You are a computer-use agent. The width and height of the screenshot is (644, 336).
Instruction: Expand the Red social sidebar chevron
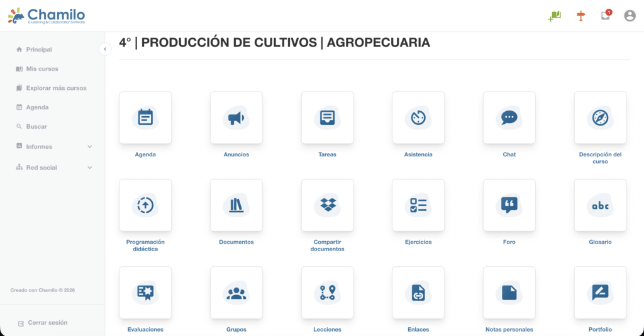tap(89, 168)
